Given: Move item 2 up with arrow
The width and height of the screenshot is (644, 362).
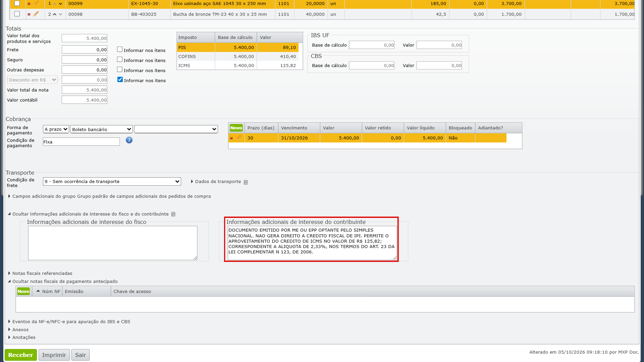Looking at the screenshot, I should tap(55, 14).
